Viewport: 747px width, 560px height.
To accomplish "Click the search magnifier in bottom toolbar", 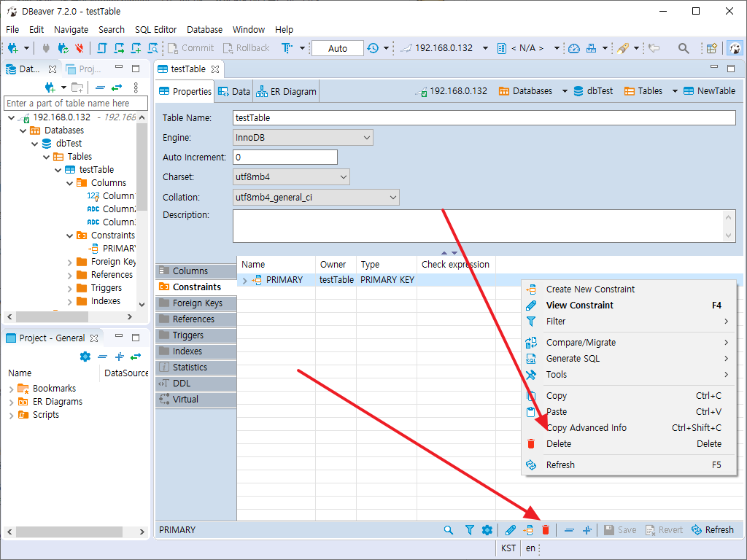I will [x=449, y=530].
